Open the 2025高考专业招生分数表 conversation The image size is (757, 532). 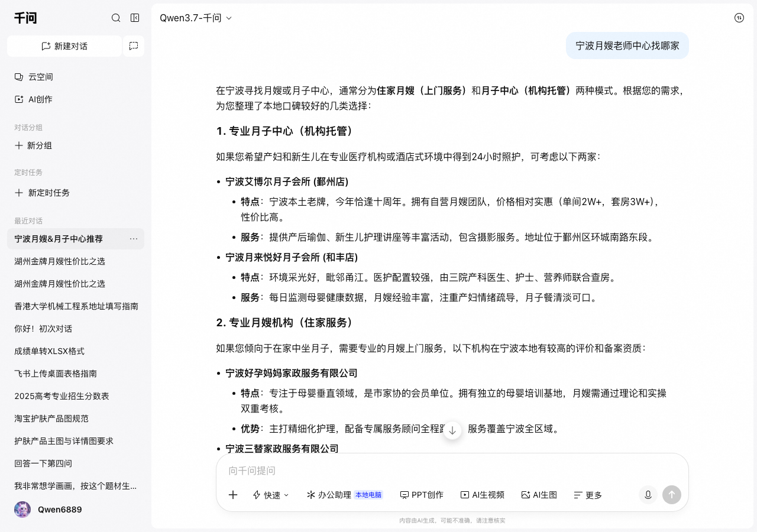pyautogui.click(x=76, y=396)
